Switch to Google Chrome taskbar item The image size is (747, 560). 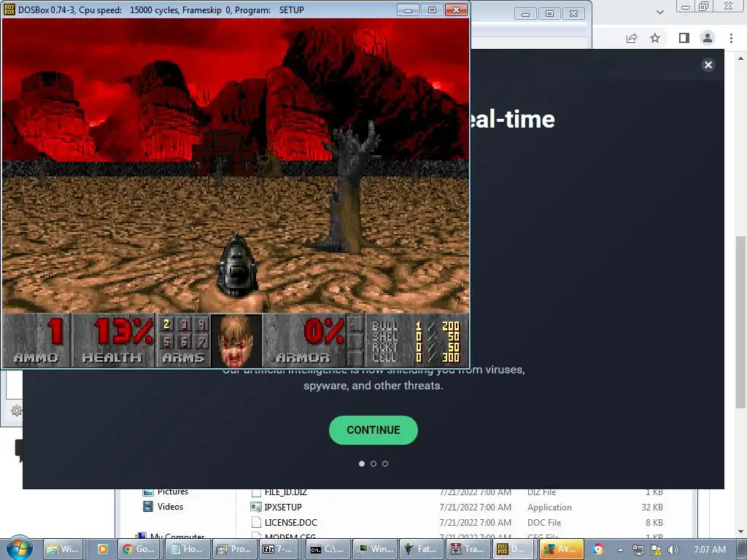[x=139, y=549]
